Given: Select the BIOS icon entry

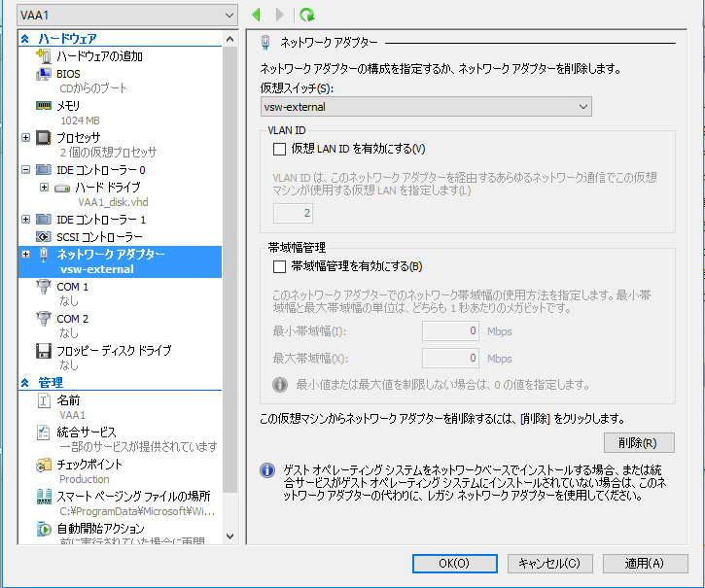Looking at the screenshot, I should (43, 74).
